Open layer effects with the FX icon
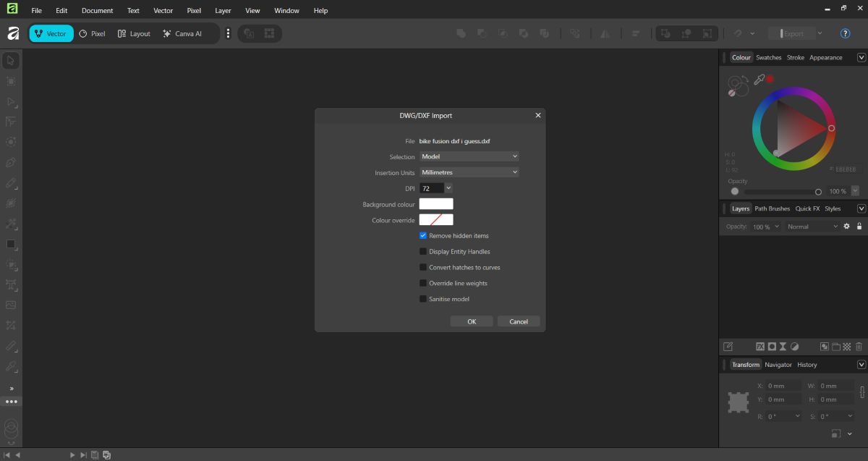The image size is (868, 461). 760,347
